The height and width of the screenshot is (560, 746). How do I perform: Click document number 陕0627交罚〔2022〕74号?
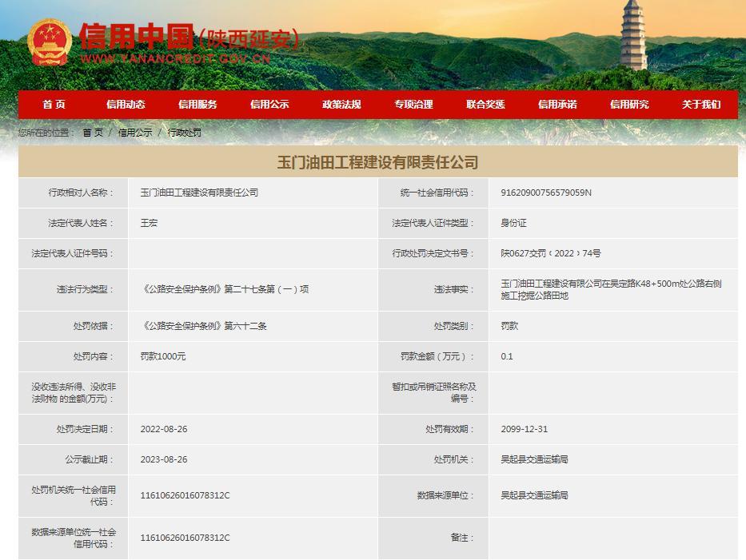(x=550, y=253)
